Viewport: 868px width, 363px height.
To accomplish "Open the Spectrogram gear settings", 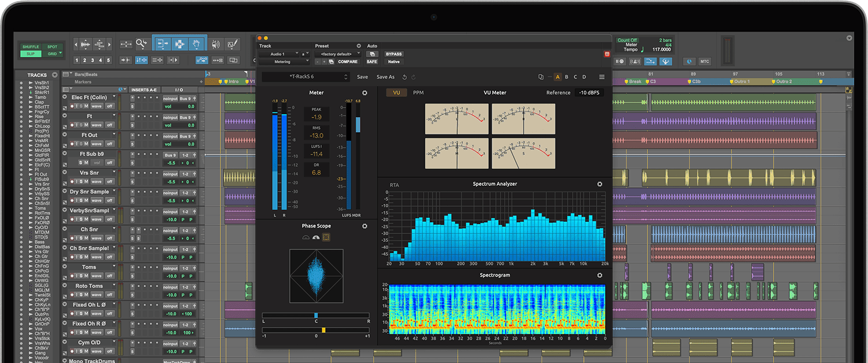I will tap(599, 276).
